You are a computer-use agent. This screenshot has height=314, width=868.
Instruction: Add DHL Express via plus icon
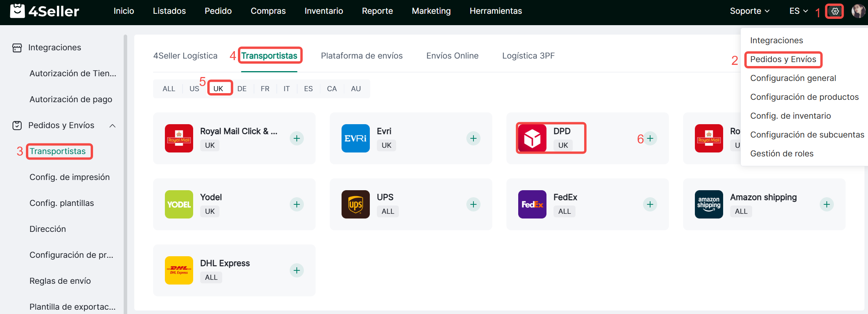pyautogui.click(x=297, y=270)
